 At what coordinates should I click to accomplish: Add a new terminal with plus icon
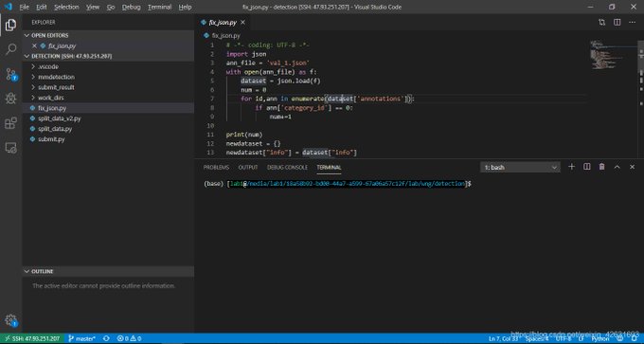571,167
